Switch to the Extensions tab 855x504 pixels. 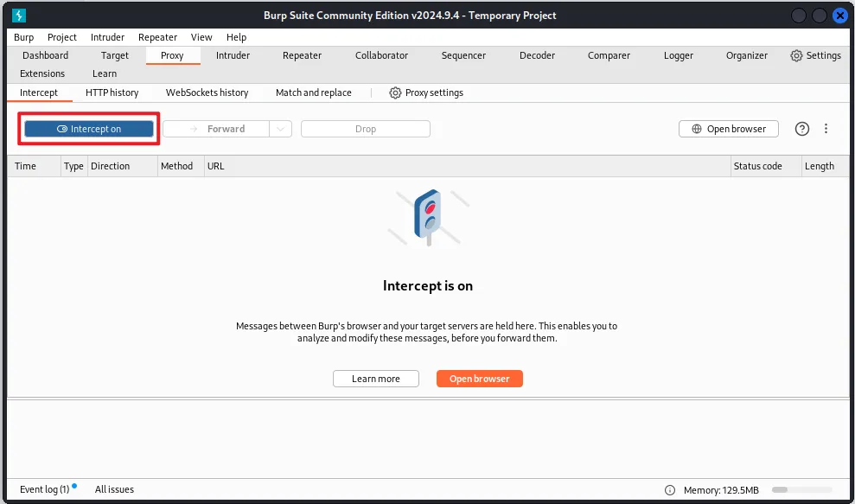point(42,73)
